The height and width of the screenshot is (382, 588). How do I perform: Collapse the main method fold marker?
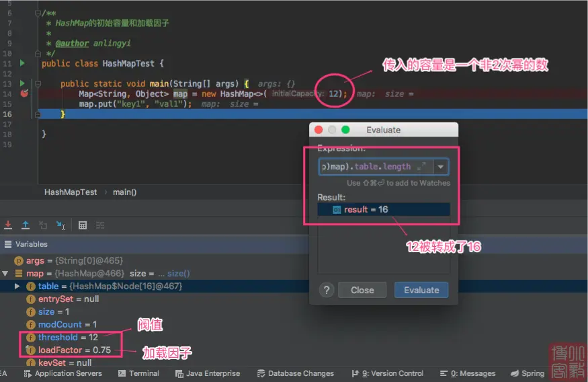click(38, 83)
